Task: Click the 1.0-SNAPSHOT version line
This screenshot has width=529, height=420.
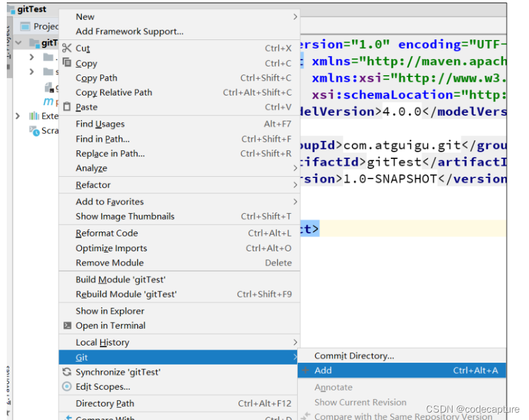Action: coord(403,179)
